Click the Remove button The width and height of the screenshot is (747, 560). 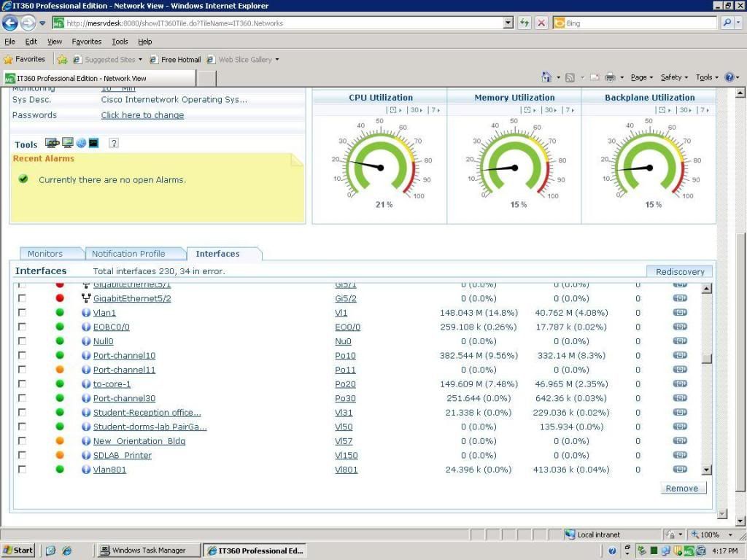point(682,488)
